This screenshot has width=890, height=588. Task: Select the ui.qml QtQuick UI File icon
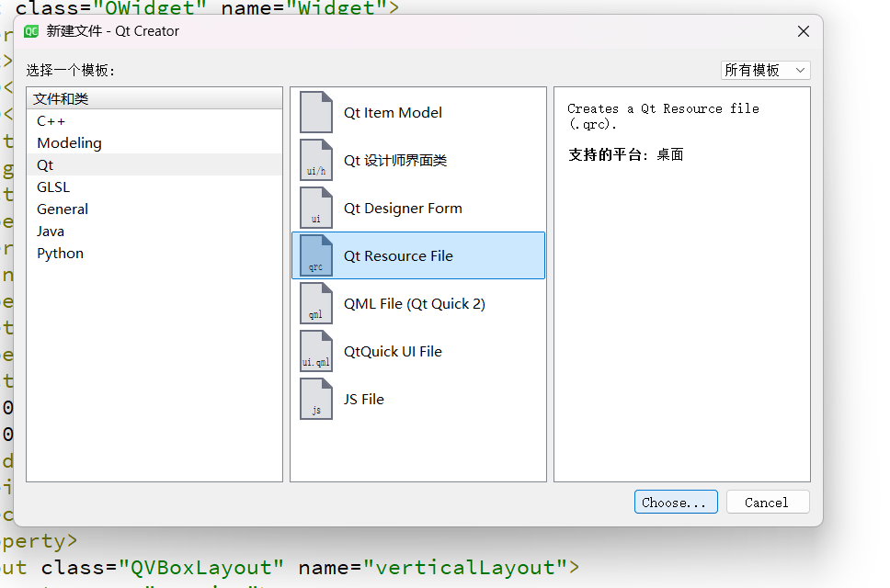316,352
